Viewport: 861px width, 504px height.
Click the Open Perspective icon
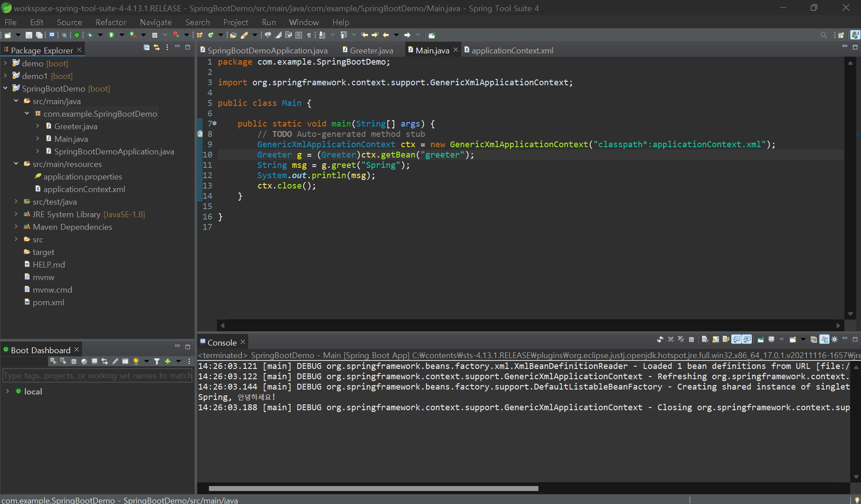coord(841,35)
